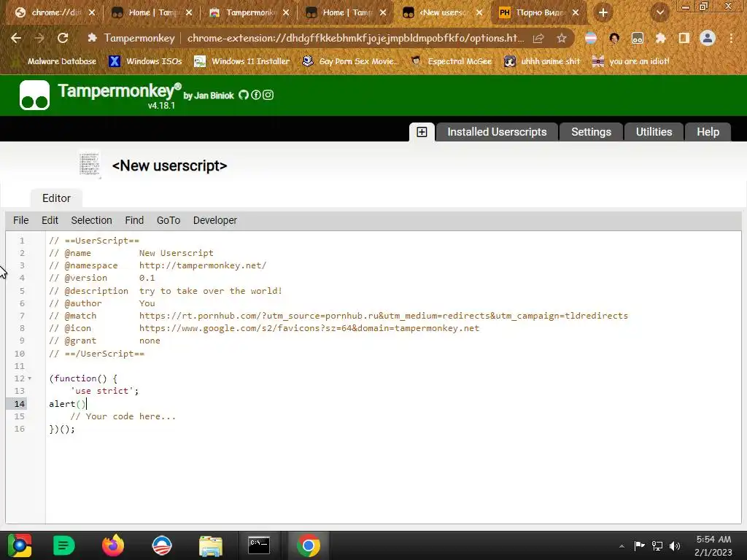Reload the current page

pos(63,38)
